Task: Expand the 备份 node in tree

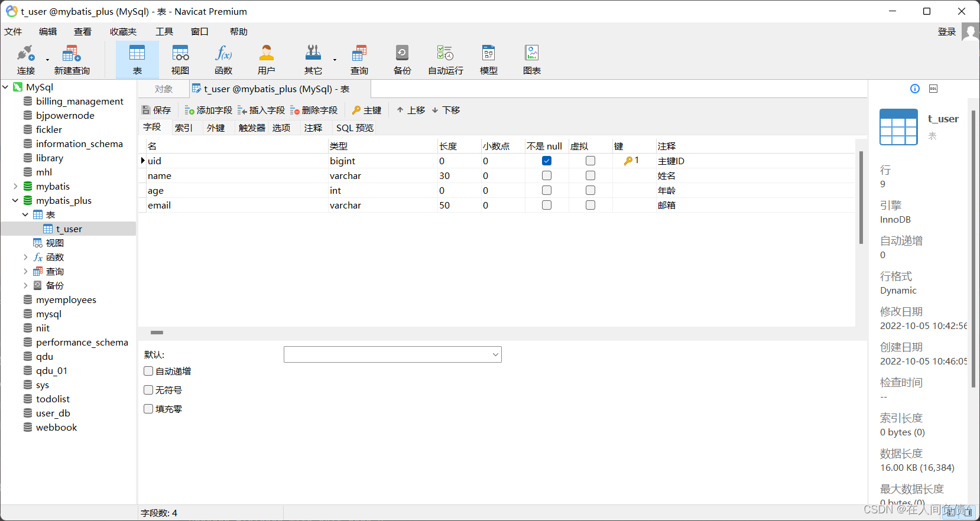Action: point(25,285)
